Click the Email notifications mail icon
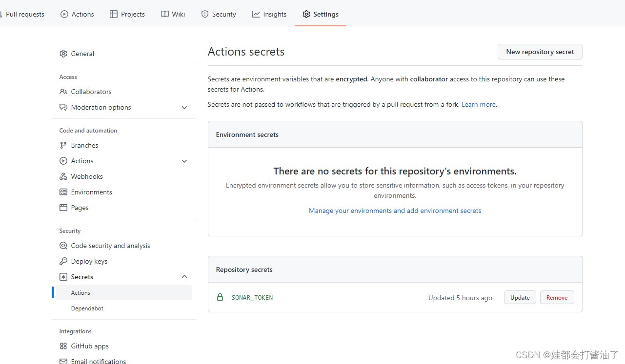This screenshot has width=625, height=364. tap(63, 361)
